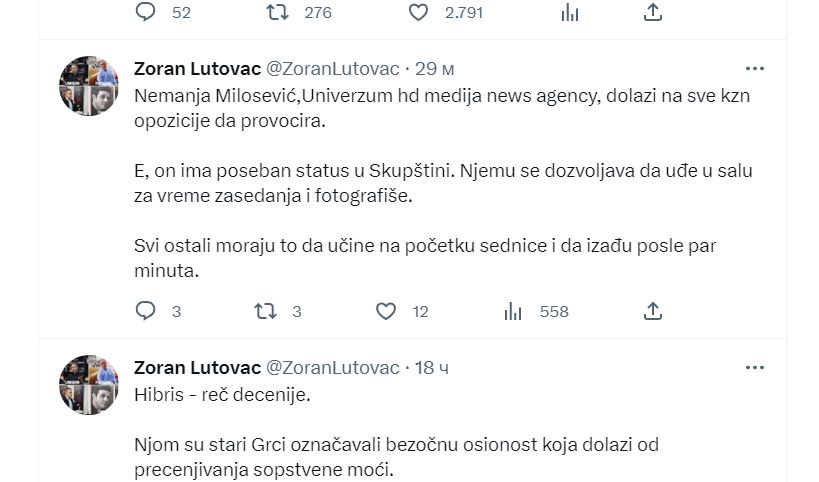This screenshot has width=819, height=482.
Task: Like the tweet with 2.791 likes
Action: pos(419,12)
